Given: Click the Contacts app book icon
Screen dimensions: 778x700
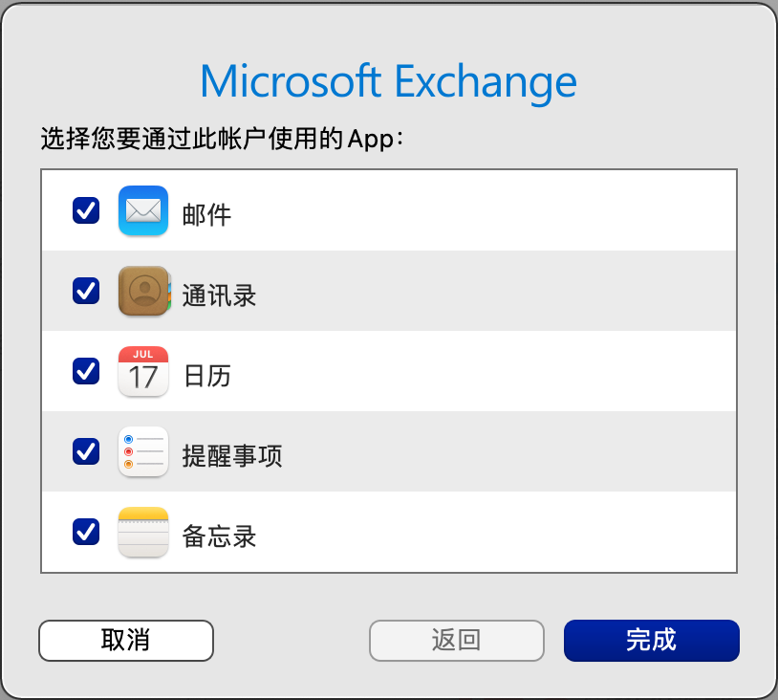Looking at the screenshot, I should [143, 291].
